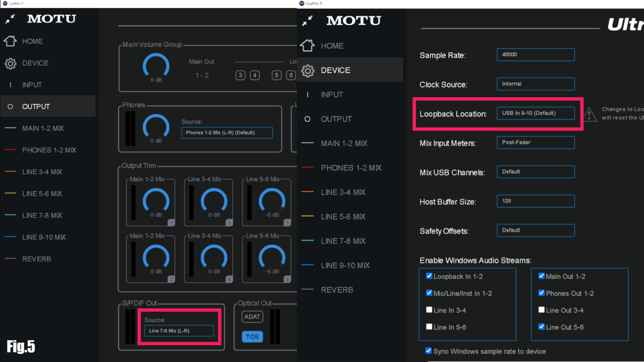Enable the Line Out 3-4 audio stream
Screen dimensions: 644x362
pyautogui.click(x=541, y=310)
